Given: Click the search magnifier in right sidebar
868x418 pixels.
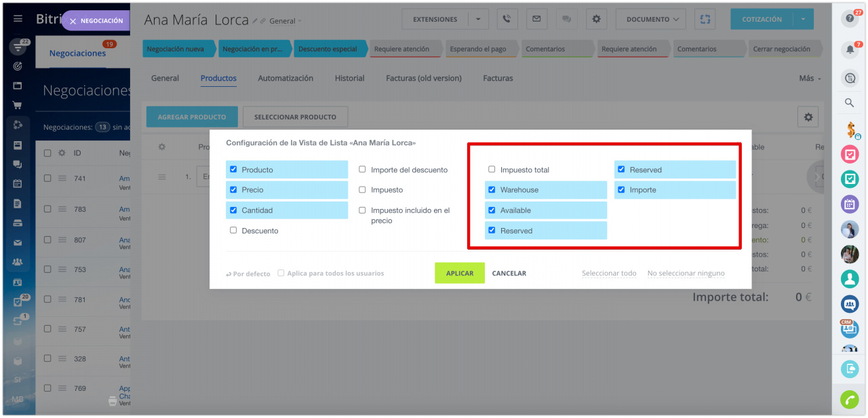Looking at the screenshot, I should pyautogui.click(x=849, y=102).
